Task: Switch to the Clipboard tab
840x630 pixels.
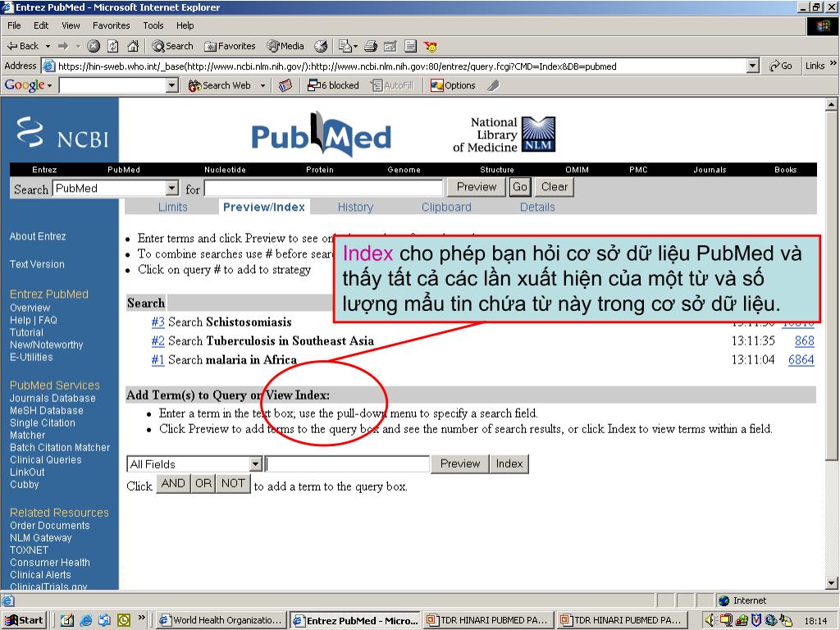Action: tap(446, 207)
